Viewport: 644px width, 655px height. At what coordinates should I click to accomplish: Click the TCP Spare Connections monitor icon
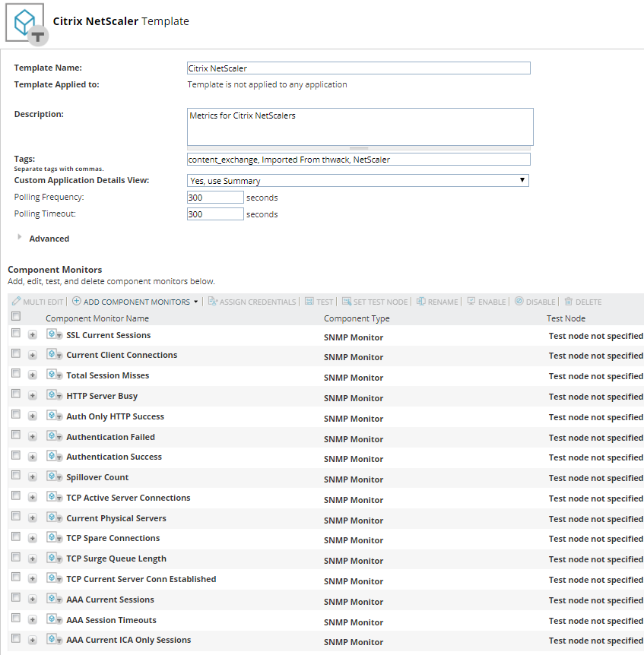(x=54, y=537)
